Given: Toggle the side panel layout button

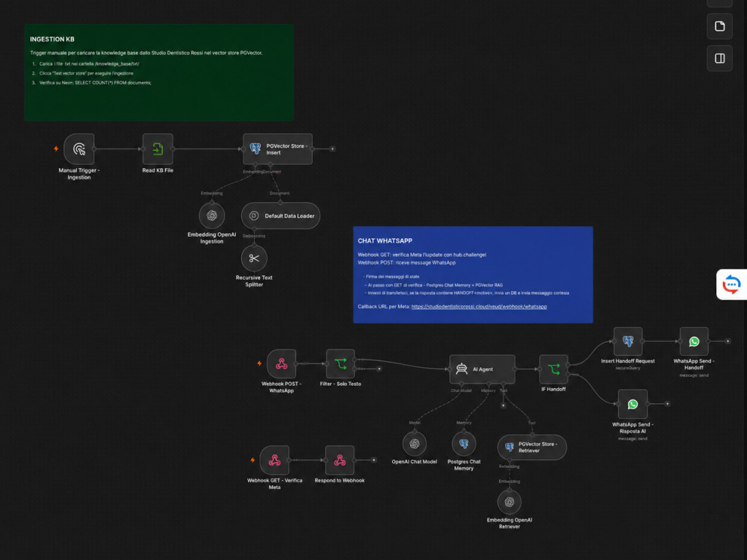Looking at the screenshot, I should (719, 58).
